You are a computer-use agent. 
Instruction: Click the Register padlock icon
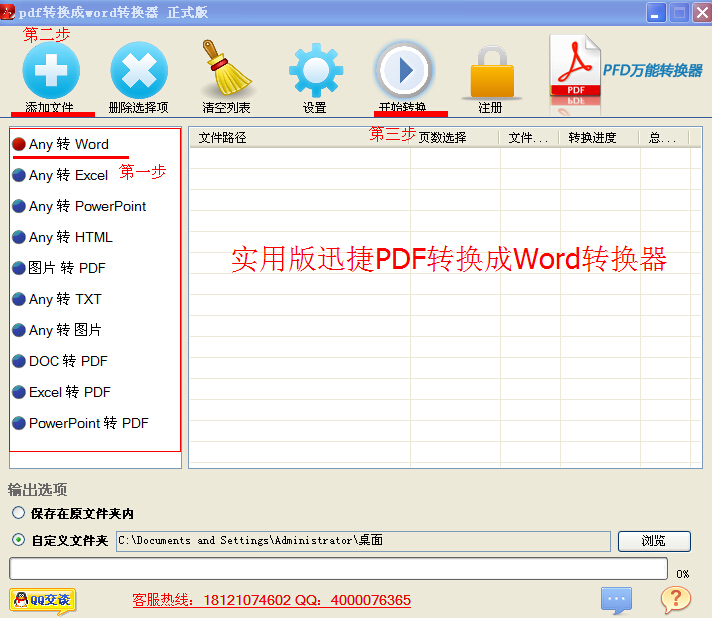coord(492,72)
